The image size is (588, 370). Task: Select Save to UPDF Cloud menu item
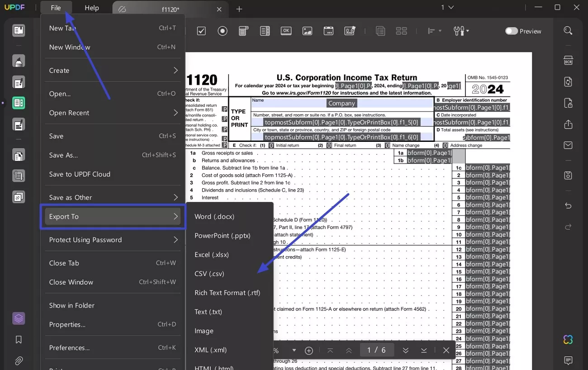[80, 174]
